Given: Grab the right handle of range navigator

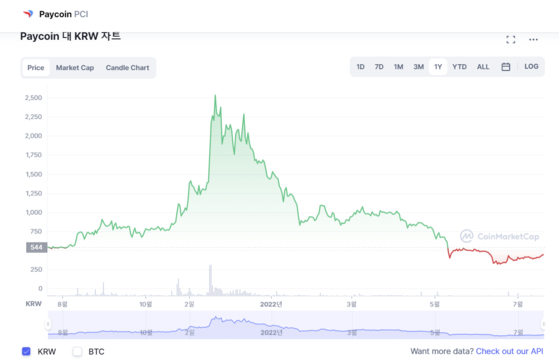Looking at the screenshot, I should (543, 324).
